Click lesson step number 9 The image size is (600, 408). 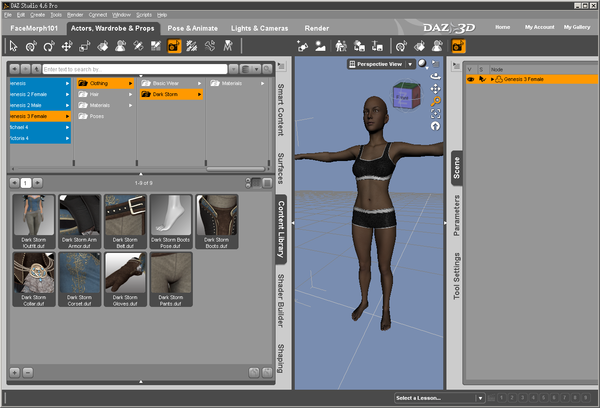(x=585, y=398)
